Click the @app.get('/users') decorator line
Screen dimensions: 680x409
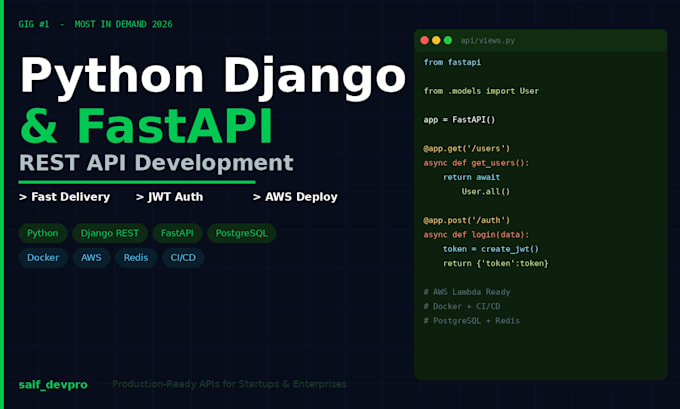tap(467, 148)
